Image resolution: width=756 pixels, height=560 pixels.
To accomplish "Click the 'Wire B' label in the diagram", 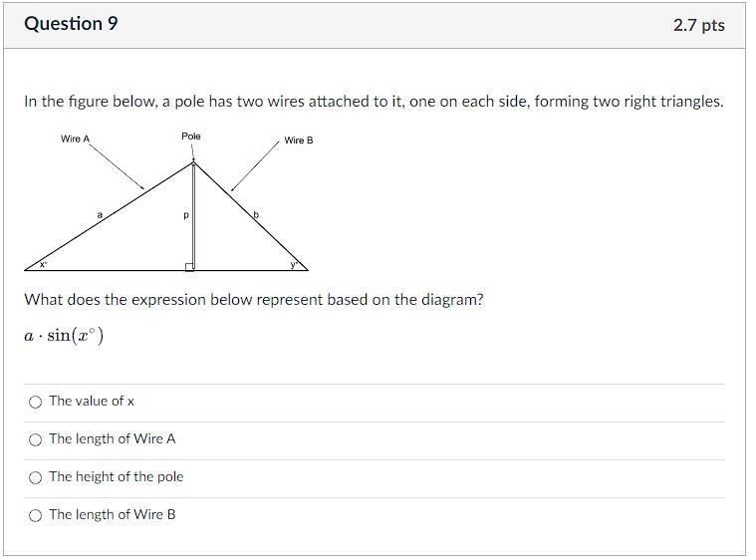I will point(299,140).
